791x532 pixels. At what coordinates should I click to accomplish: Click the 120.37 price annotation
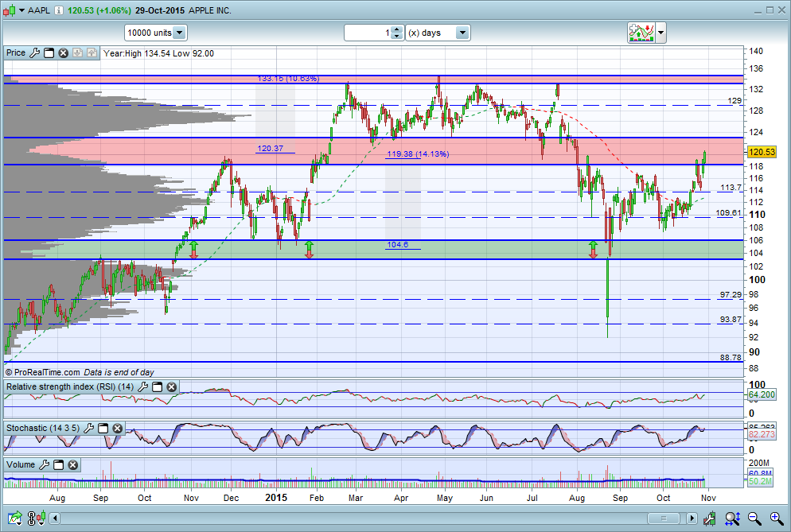coord(270,148)
